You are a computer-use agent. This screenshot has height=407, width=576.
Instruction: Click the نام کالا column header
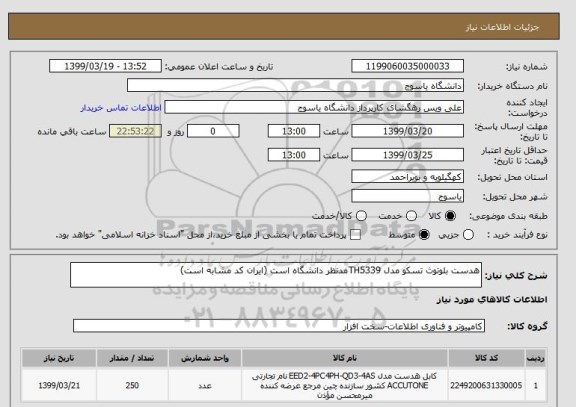click(345, 358)
